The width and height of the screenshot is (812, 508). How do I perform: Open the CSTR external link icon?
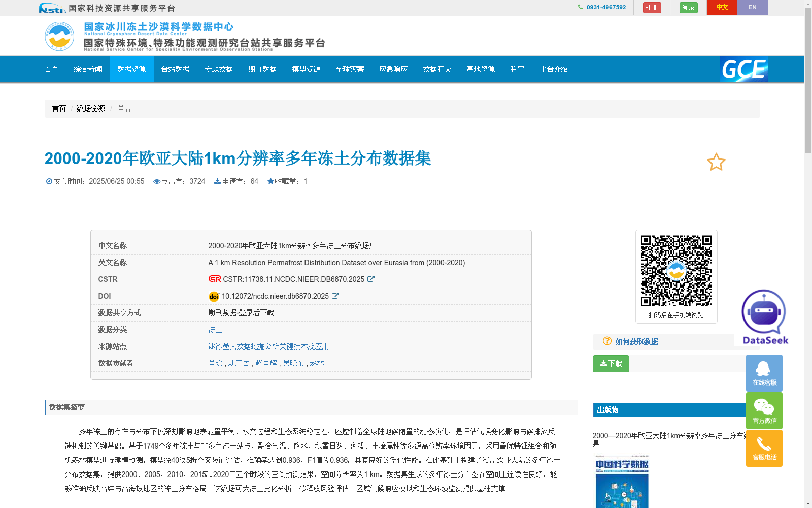point(371,279)
